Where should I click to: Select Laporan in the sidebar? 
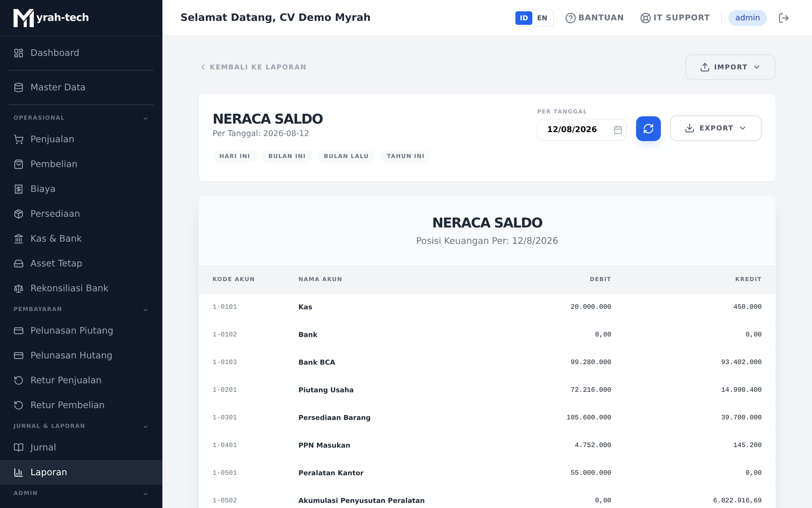pyautogui.click(x=81, y=473)
